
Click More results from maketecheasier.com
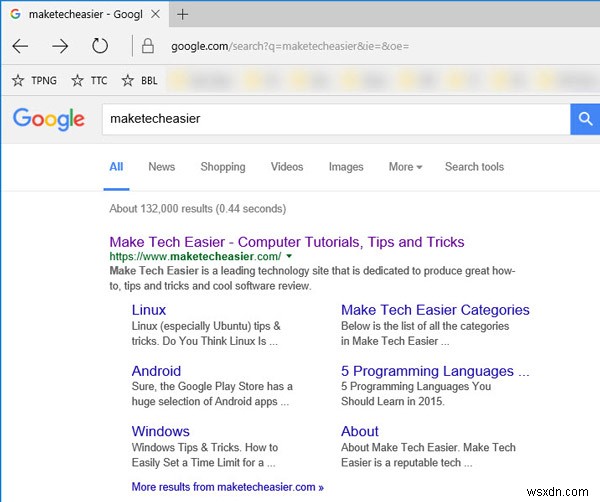(228, 487)
